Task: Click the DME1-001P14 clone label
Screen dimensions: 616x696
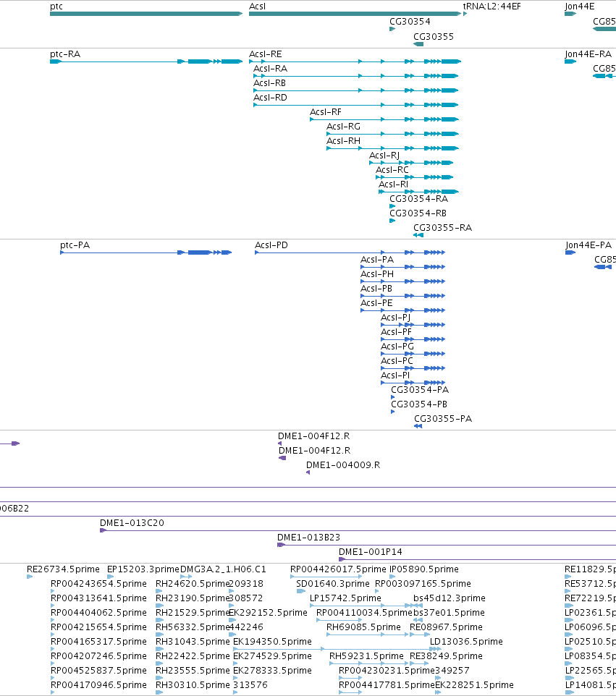Action: click(371, 552)
